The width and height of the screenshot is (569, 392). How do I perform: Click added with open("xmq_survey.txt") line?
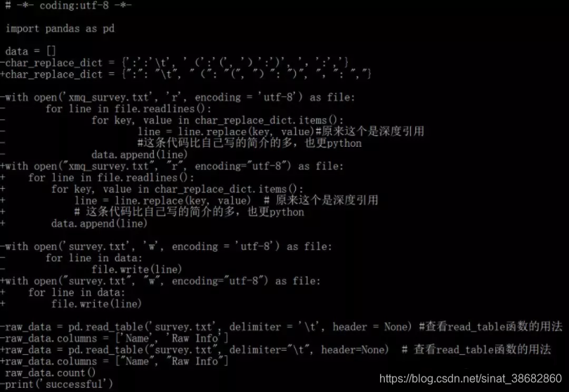coord(171,166)
